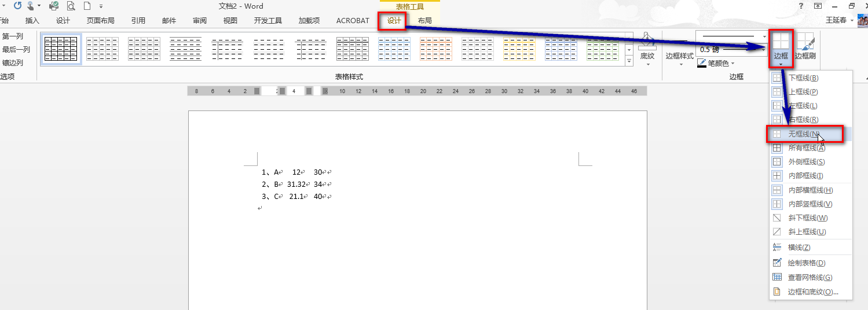Click the 边框 borders grid icon

point(781,40)
